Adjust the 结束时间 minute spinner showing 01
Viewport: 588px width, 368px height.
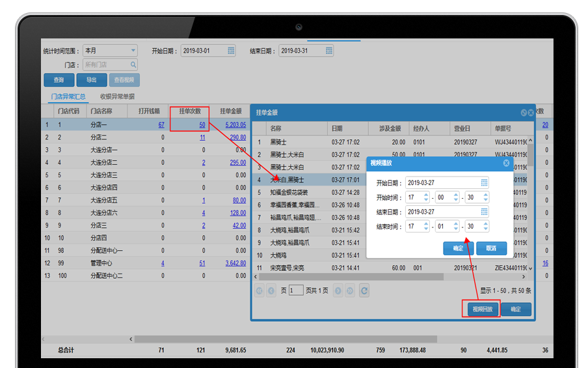coord(457,227)
